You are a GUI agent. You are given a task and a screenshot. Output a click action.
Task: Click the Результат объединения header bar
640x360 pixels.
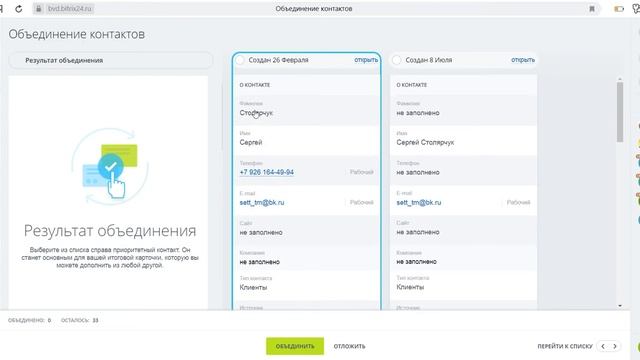coord(111,60)
